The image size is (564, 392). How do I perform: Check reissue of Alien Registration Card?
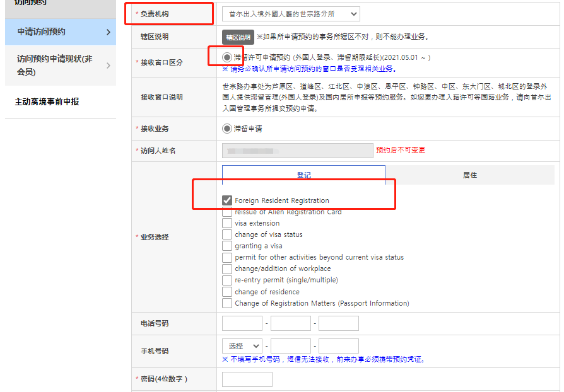227,212
